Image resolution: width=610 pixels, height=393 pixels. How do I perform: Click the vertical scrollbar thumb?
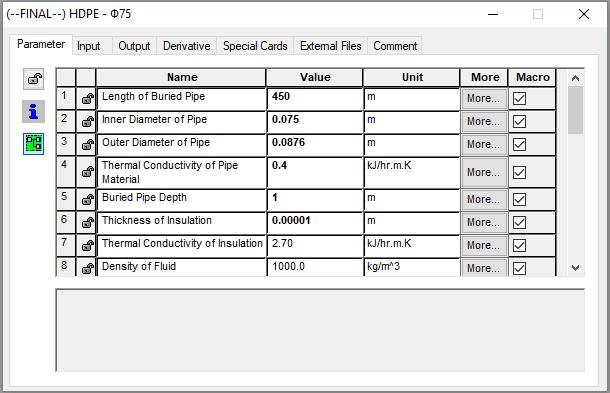pyautogui.click(x=575, y=110)
